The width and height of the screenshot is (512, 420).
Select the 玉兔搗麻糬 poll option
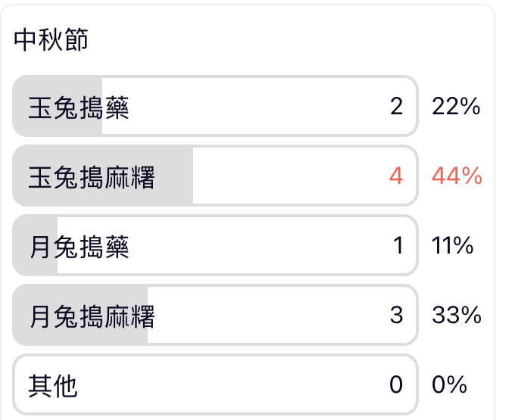215,176
